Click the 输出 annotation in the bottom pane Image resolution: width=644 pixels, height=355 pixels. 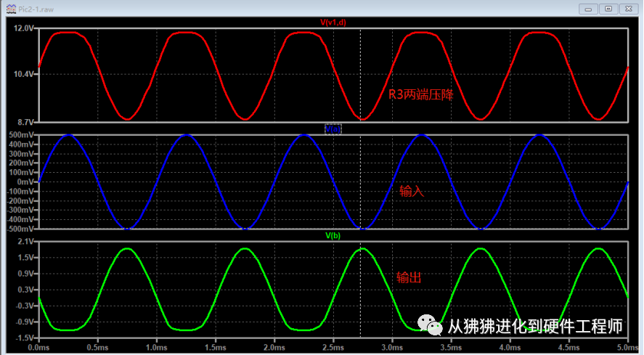point(409,278)
